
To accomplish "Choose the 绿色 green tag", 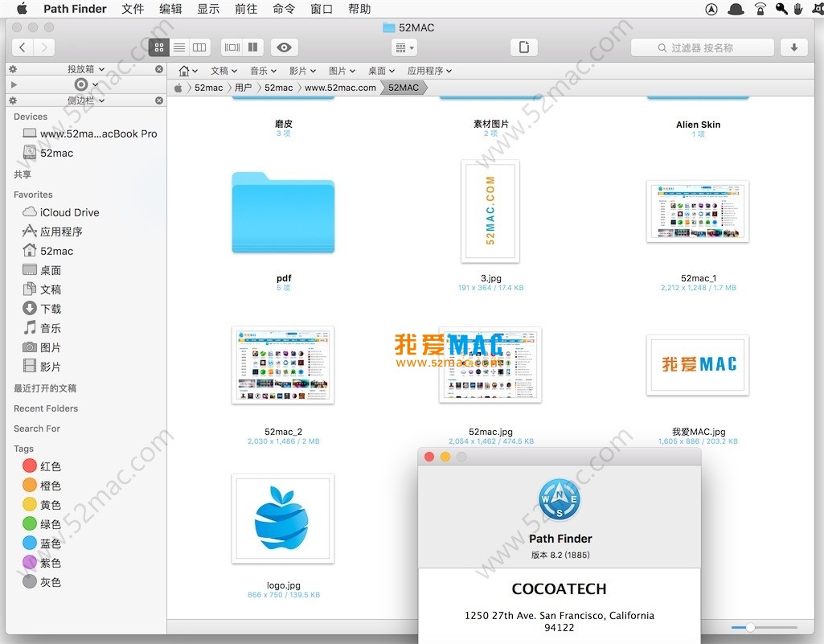I will (x=42, y=524).
